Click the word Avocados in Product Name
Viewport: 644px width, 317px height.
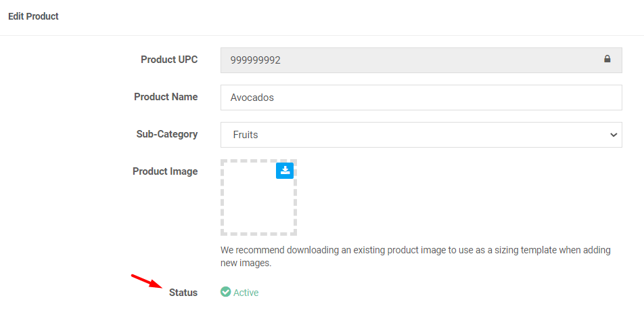pos(252,98)
